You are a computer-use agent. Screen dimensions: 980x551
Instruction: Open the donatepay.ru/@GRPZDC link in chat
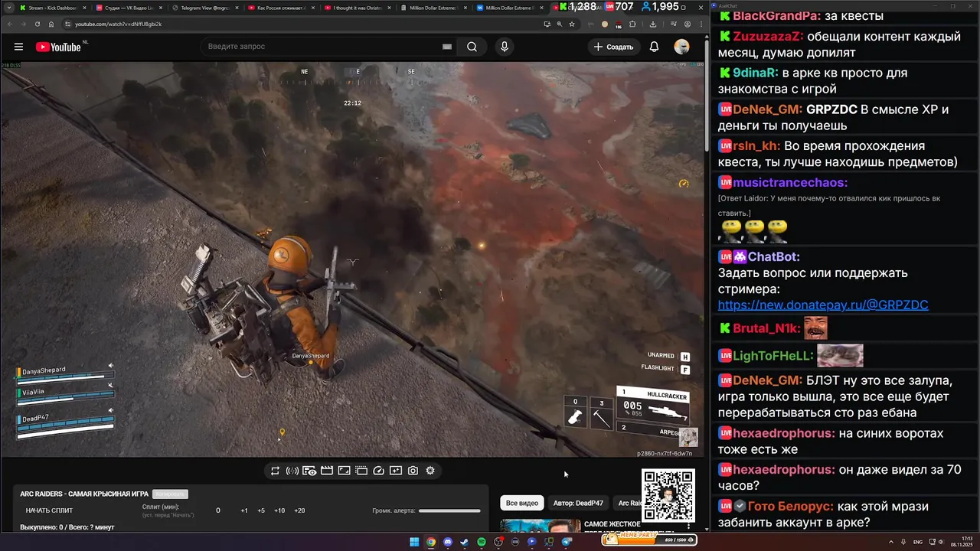pos(823,305)
